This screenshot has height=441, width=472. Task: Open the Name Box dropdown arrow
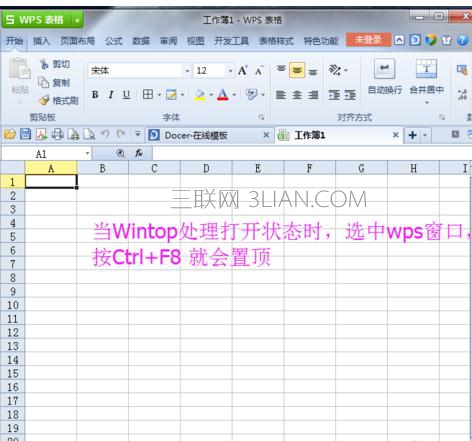coord(87,153)
